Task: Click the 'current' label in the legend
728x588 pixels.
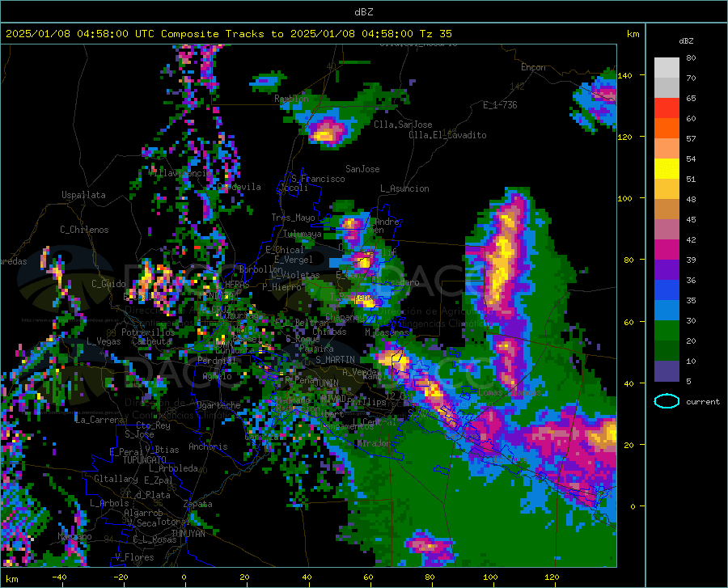Action: [x=702, y=401]
